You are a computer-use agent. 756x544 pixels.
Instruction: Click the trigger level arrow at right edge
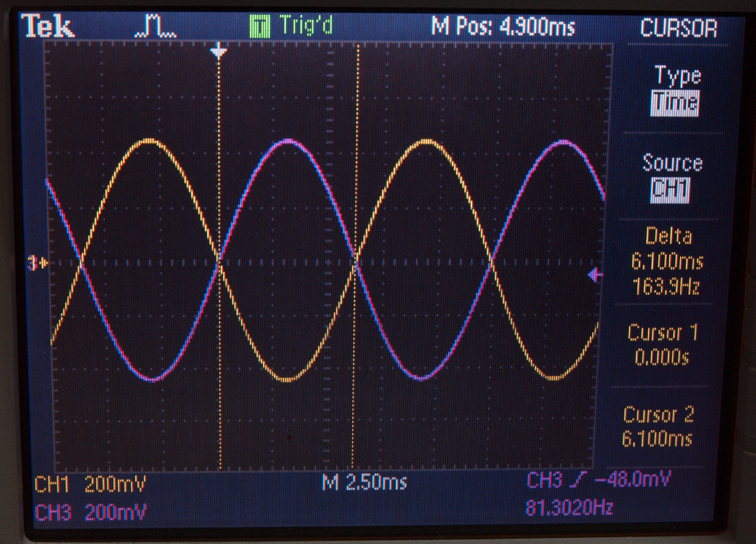click(x=595, y=275)
